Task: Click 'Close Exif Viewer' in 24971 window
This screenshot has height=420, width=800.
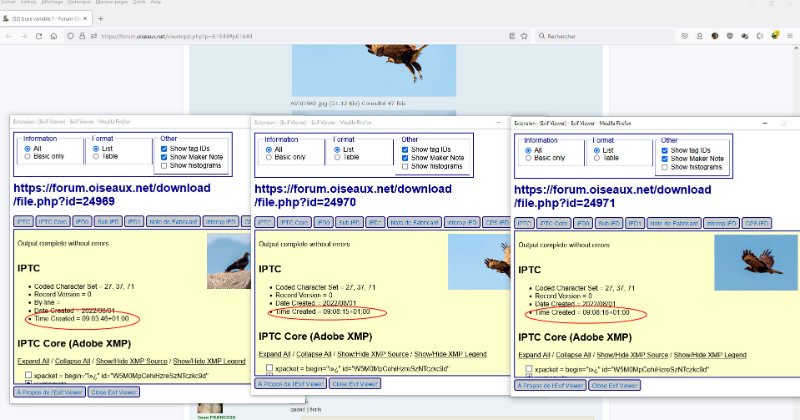Action: click(x=615, y=385)
